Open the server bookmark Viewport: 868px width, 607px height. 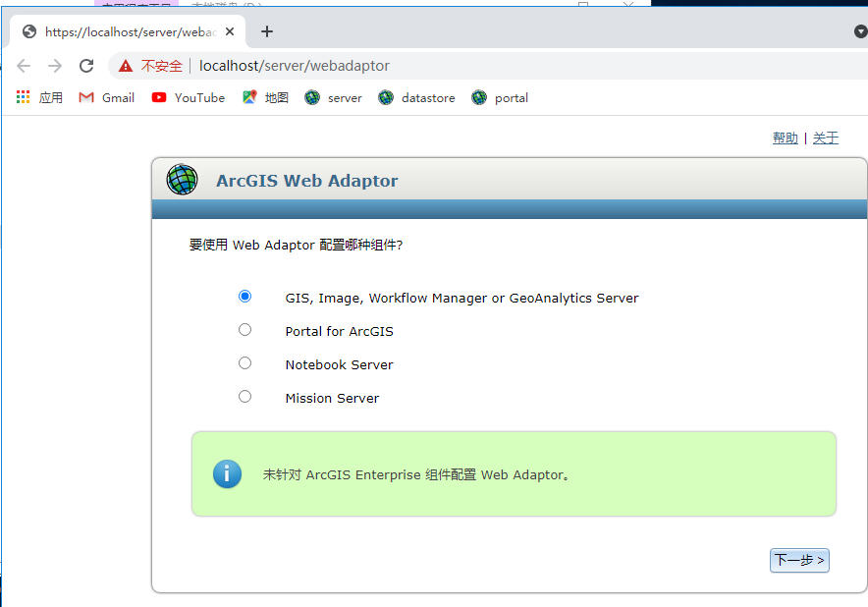tap(333, 98)
